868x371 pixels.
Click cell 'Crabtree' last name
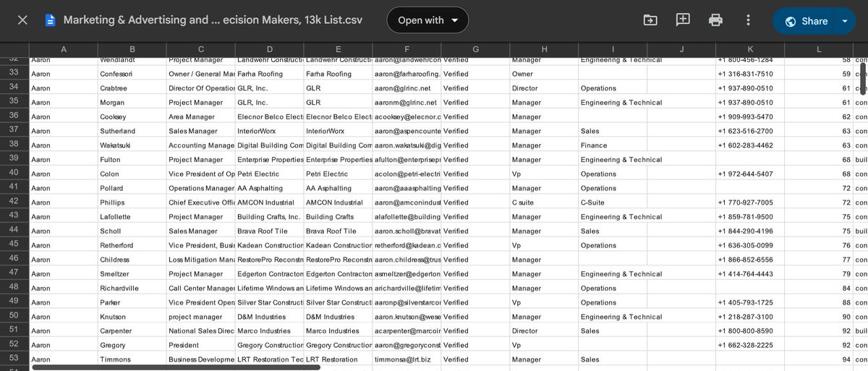coord(132,88)
